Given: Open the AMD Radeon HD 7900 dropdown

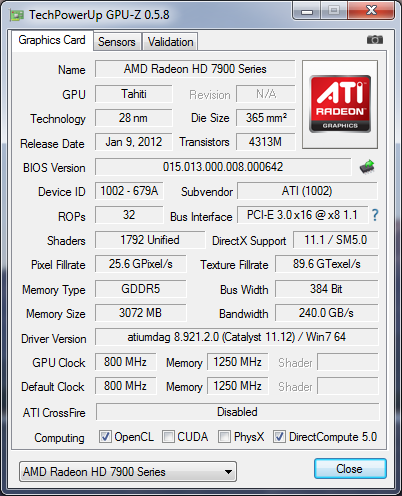Looking at the screenshot, I should pyautogui.click(x=128, y=472).
